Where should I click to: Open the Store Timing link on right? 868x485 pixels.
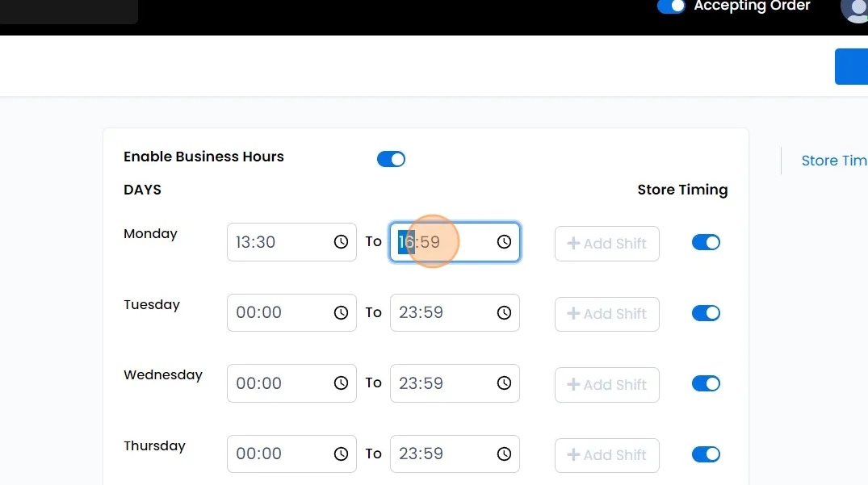click(x=834, y=161)
